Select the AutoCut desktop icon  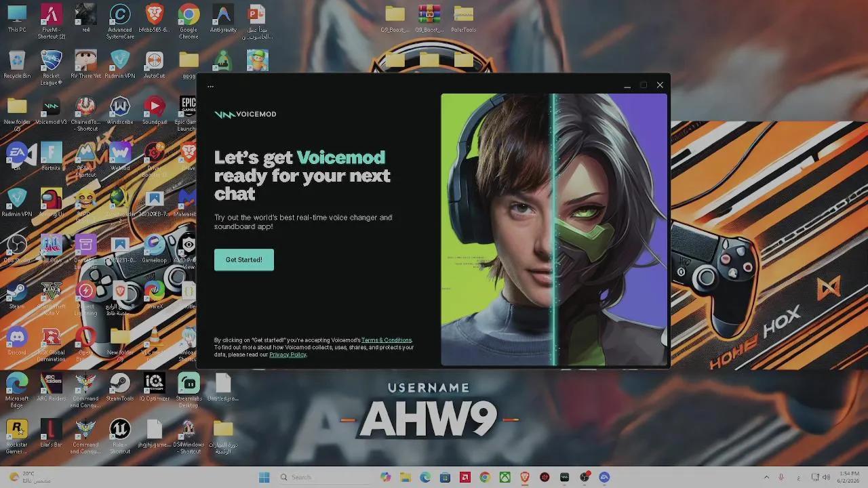155,65
